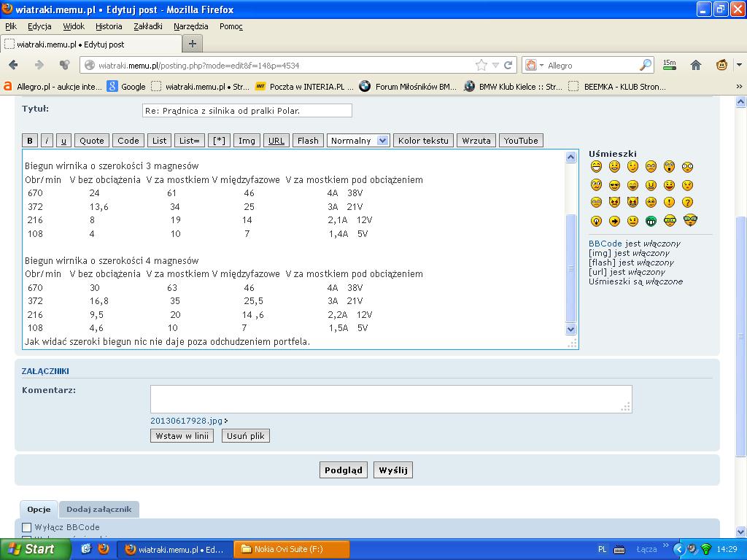Click Firefox home page icon
This screenshot has width=747, height=560.
tap(696, 65)
